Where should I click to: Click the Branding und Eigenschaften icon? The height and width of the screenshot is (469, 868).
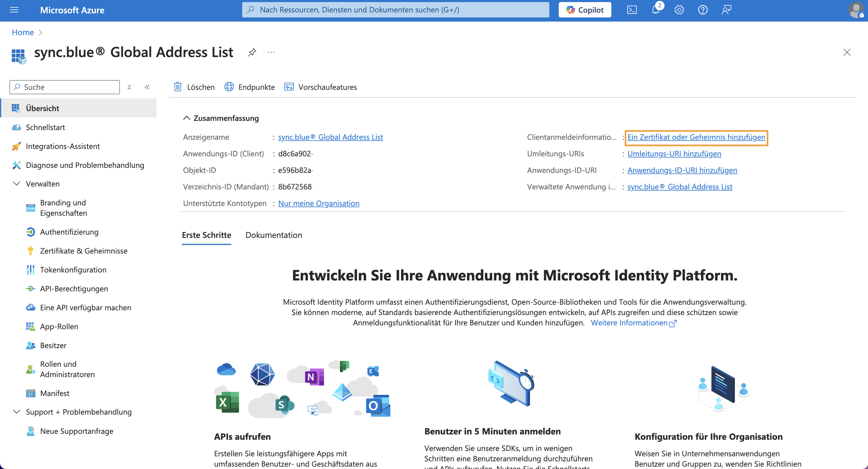point(30,208)
